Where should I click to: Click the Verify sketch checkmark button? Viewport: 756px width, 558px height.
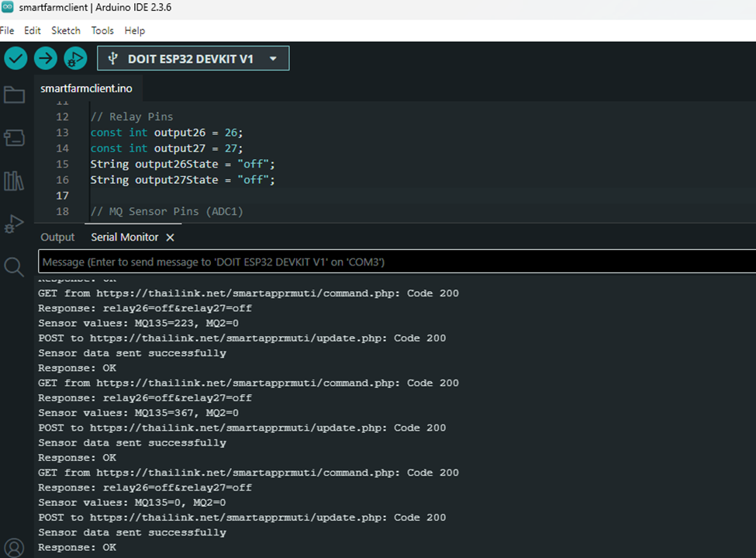pyautogui.click(x=16, y=58)
